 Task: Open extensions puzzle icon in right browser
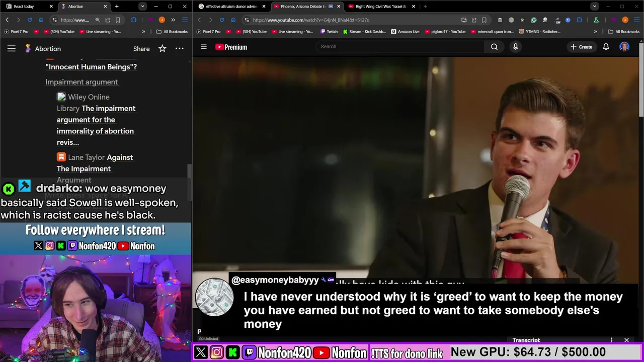[579, 20]
